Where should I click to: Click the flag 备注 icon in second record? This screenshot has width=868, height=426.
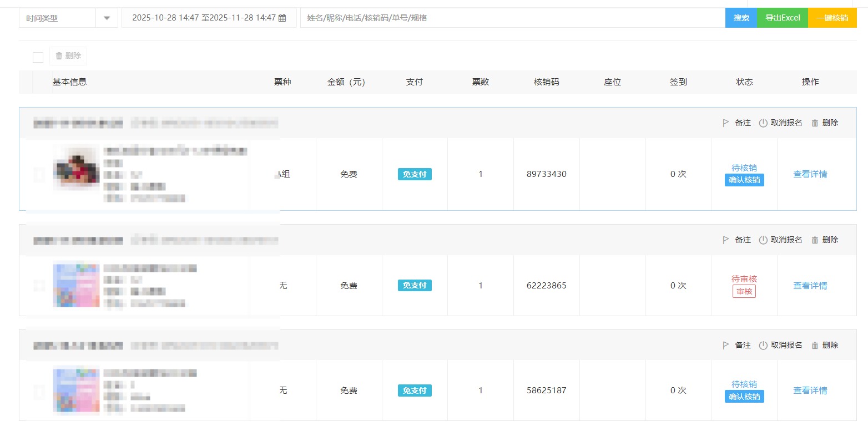pos(725,240)
